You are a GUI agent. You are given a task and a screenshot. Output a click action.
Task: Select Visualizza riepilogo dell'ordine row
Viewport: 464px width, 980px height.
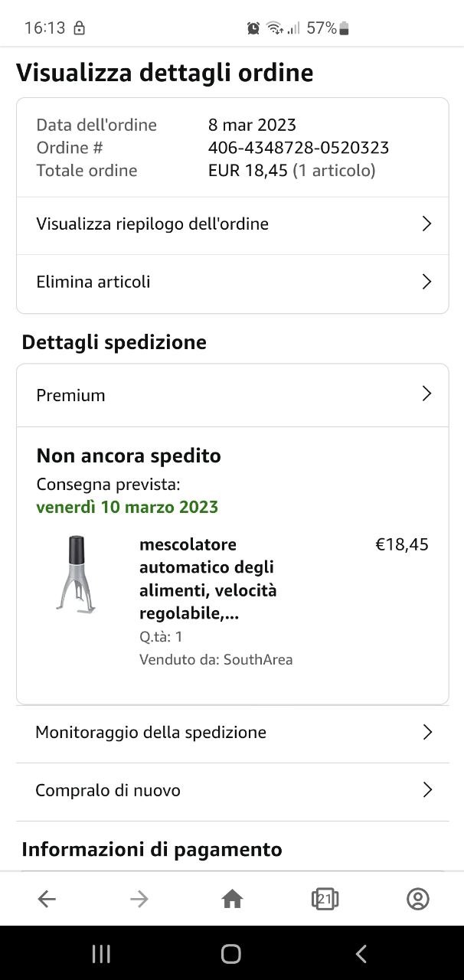coord(233,225)
